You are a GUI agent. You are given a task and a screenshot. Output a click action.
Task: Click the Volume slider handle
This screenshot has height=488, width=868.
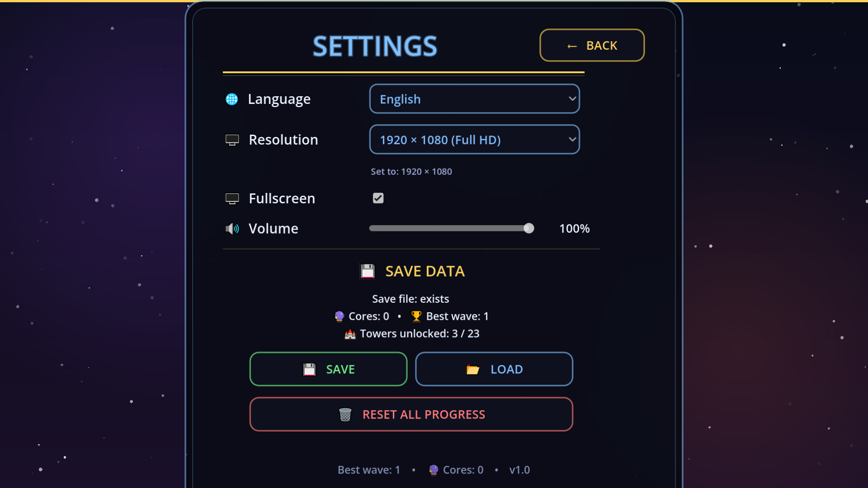[x=529, y=228]
